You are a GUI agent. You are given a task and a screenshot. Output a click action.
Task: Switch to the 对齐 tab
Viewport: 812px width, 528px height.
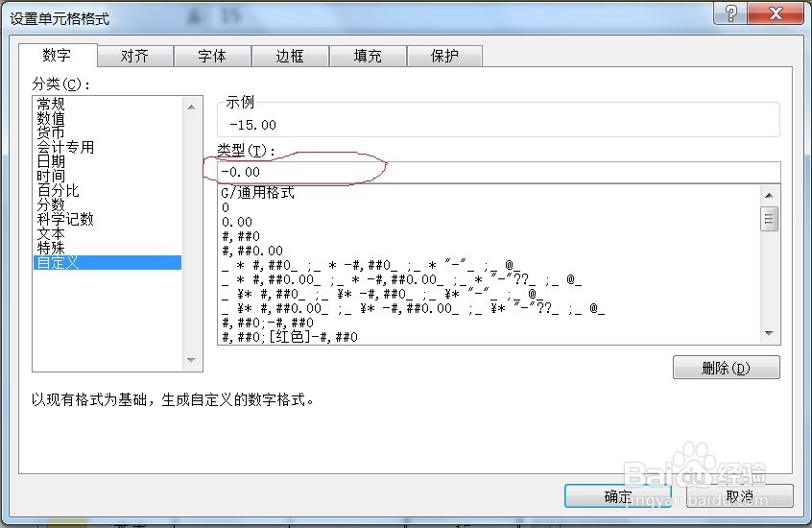134,56
